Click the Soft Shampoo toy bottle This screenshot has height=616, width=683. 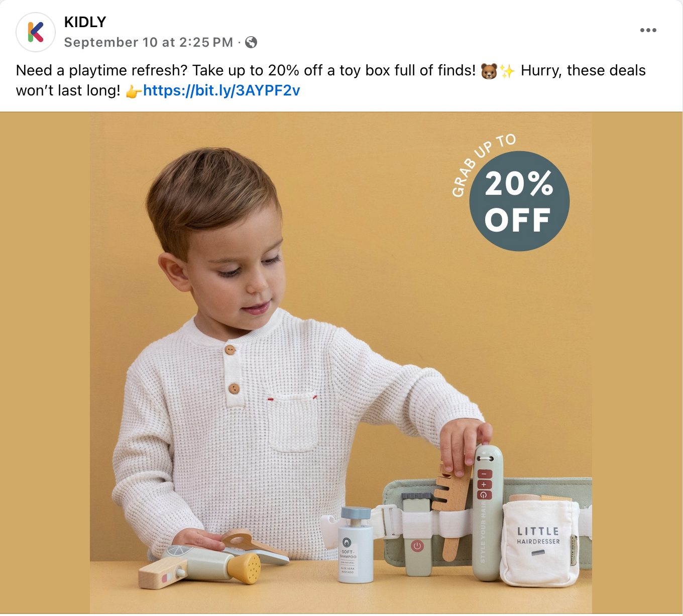(x=356, y=545)
